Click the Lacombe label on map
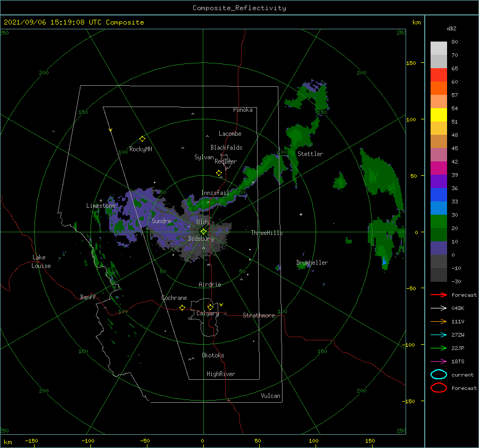The width and height of the screenshot is (479, 448). 230,134
